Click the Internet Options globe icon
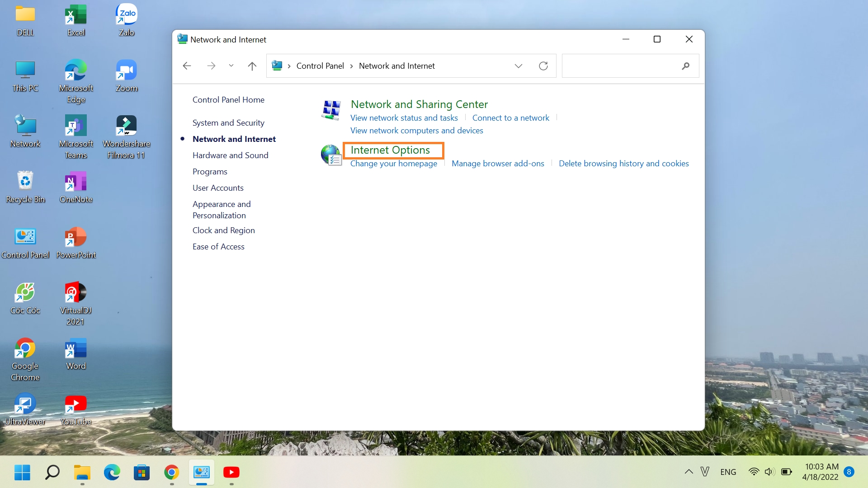This screenshot has width=868, height=488. [x=331, y=155]
